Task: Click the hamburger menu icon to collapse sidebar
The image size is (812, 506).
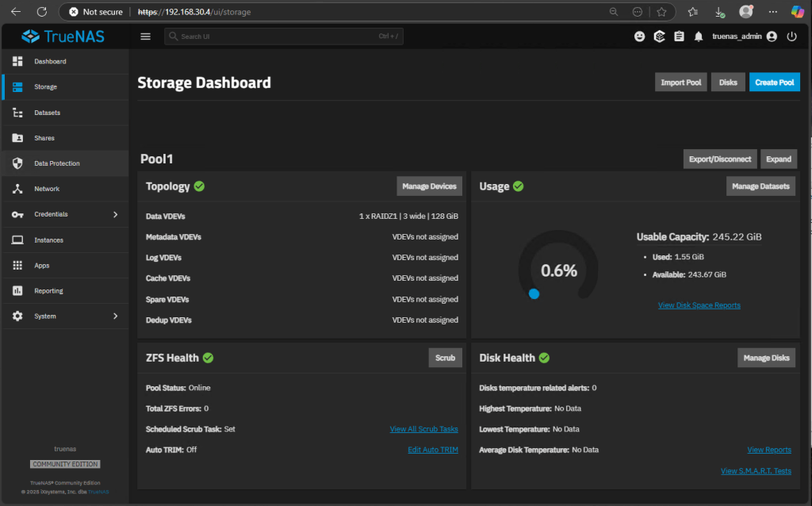Action: tap(145, 36)
